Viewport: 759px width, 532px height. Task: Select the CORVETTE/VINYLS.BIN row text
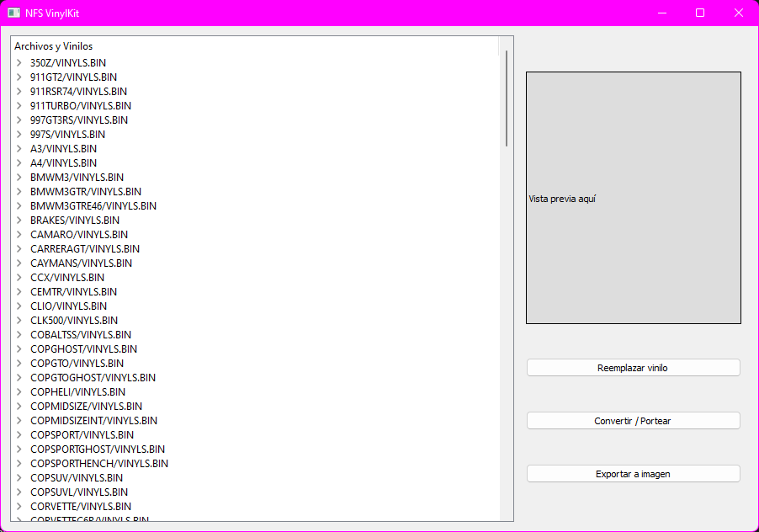80,507
